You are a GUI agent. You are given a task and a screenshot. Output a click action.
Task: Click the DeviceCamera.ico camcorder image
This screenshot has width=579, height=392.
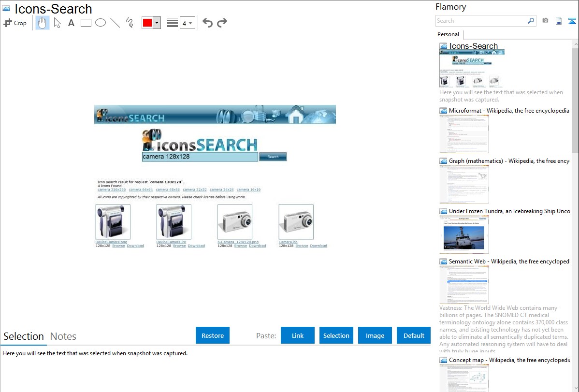pyautogui.click(x=174, y=222)
